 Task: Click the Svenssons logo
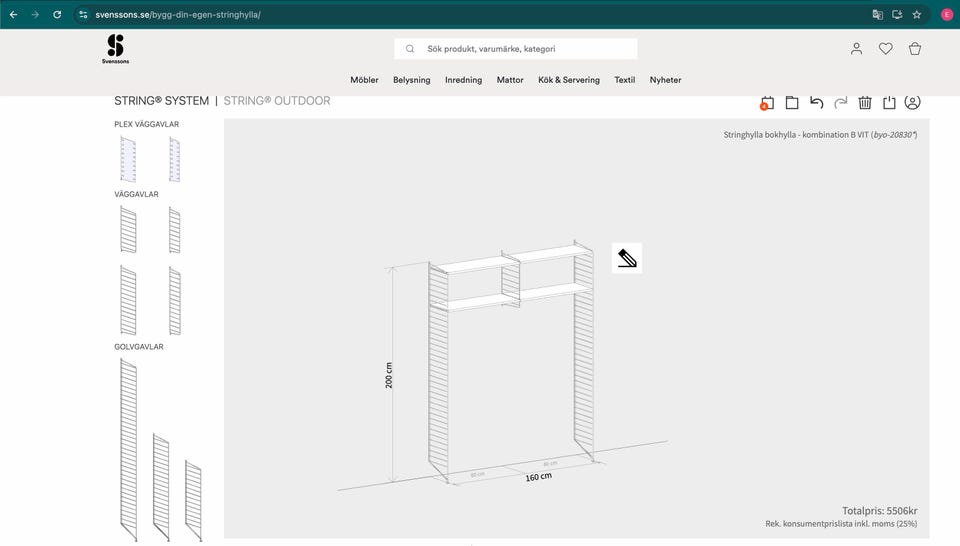pyautogui.click(x=116, y=50)
